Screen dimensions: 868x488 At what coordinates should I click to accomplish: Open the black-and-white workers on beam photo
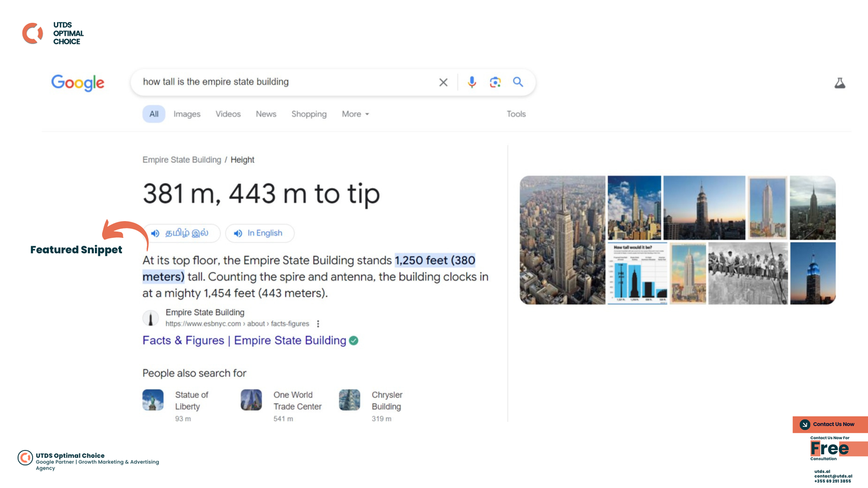pos(748,273)
